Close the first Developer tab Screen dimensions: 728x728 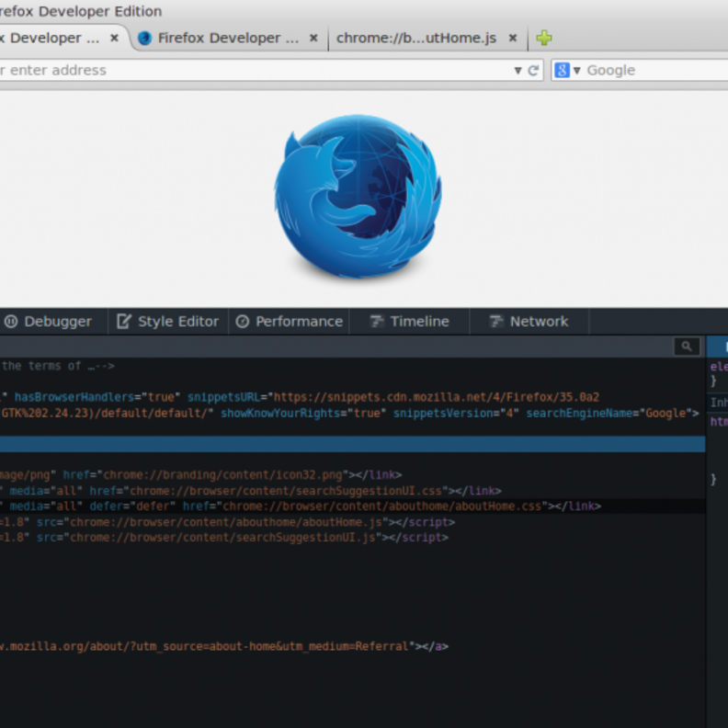[115, 38]
